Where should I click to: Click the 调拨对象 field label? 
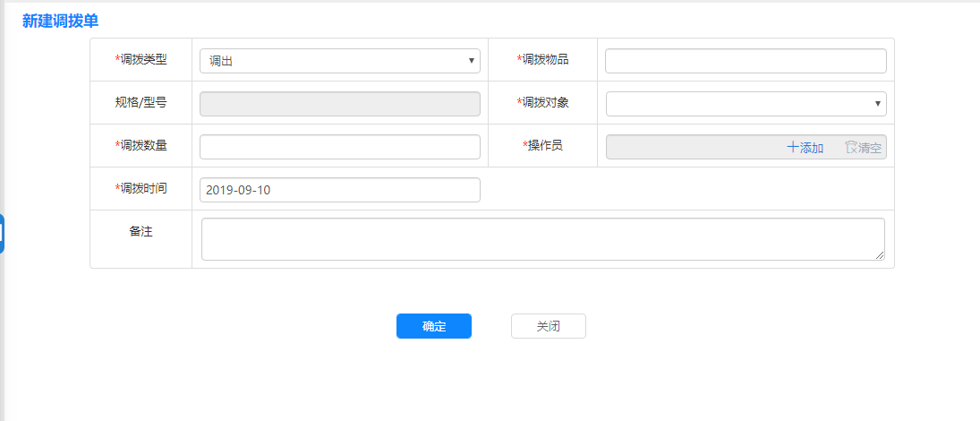[x=544, y=103]
